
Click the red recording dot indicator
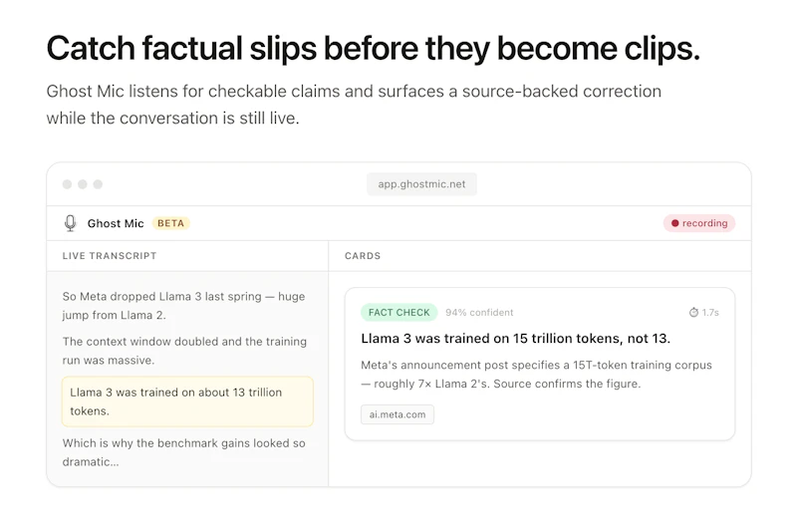675,223
